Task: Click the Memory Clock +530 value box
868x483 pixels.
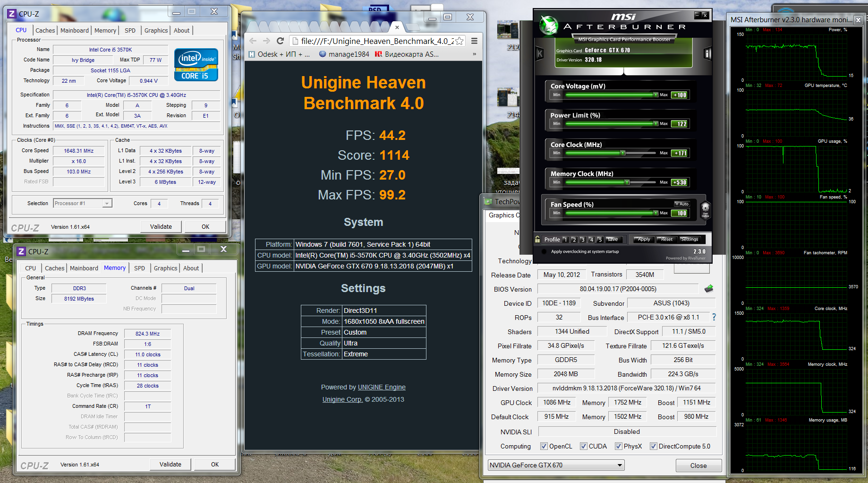Action: 680,182
